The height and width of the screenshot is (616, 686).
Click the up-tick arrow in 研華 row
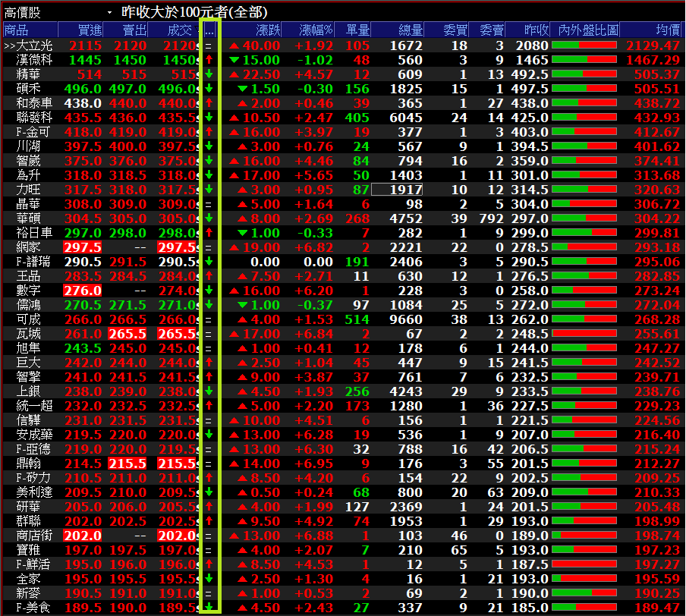point(209,506)
